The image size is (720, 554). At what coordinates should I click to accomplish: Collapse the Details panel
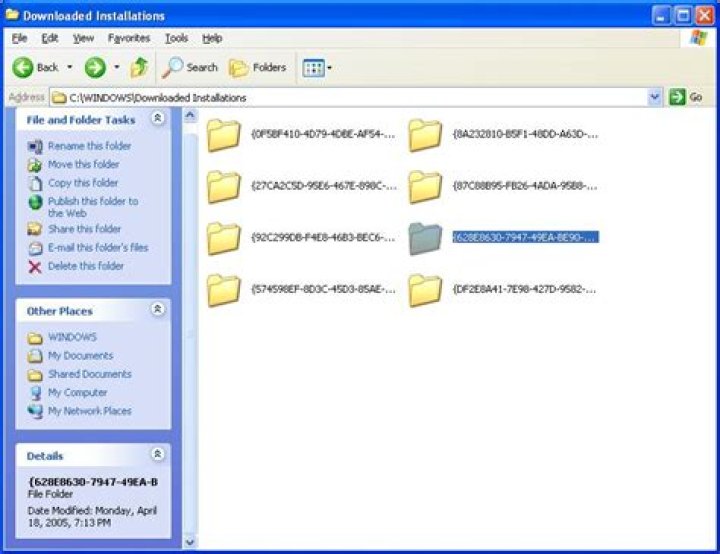point(158,454)
